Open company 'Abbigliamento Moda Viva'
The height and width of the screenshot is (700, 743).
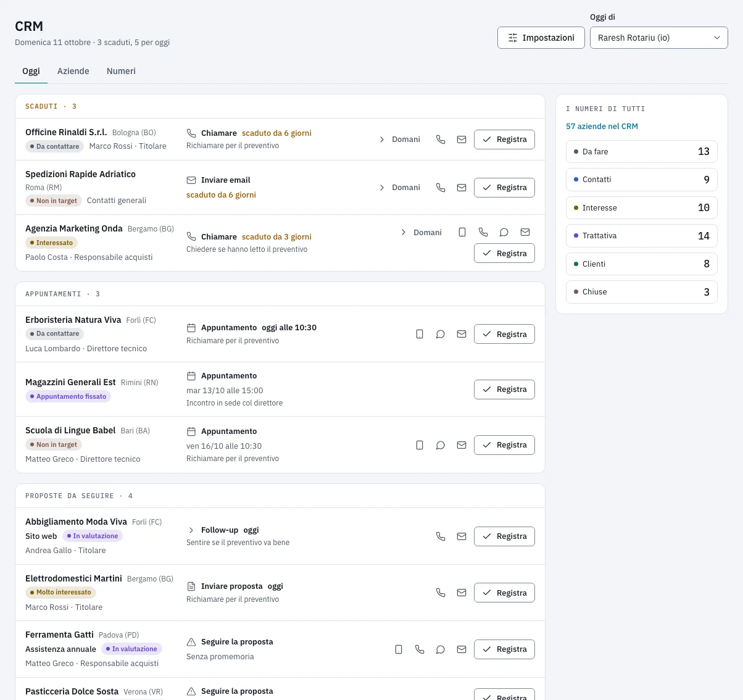tap(76, 522)
